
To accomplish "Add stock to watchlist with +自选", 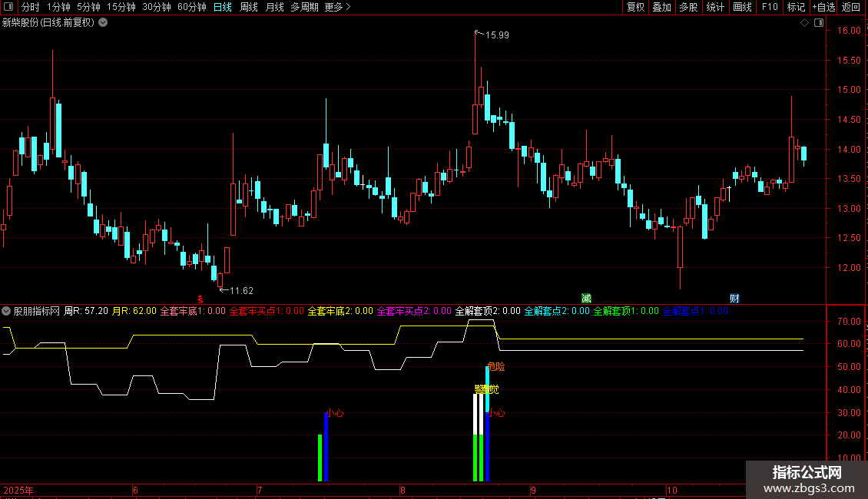I will [x=823, y=7].
